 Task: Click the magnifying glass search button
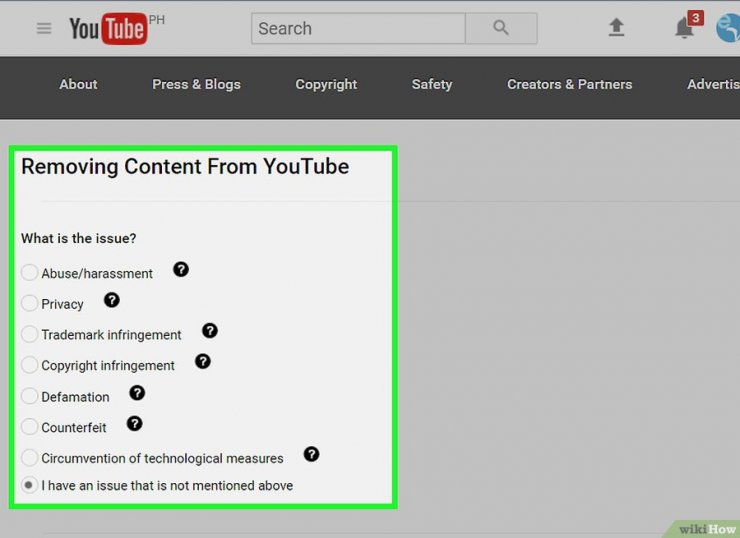click(x=501, y=28)
